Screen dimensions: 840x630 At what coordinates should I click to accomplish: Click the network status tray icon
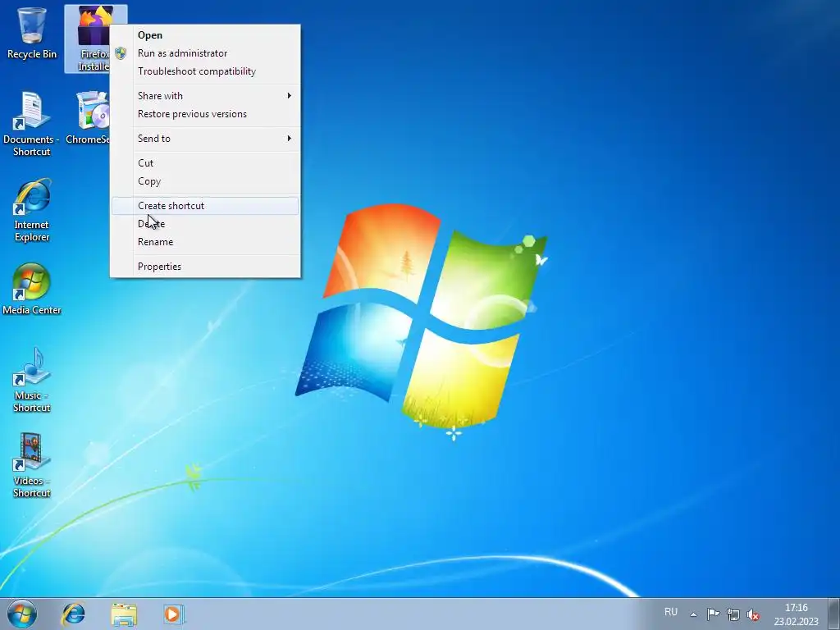coord(733,614)
